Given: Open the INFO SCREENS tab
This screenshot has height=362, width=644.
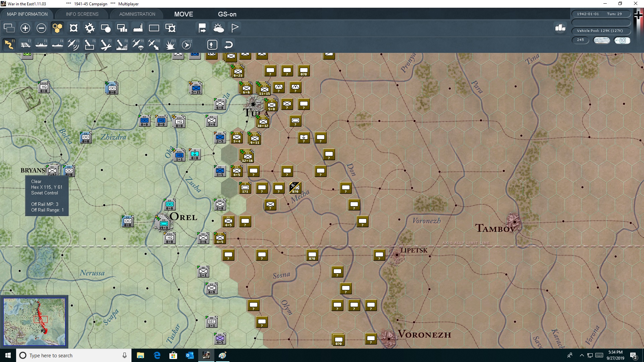Looking at the screenshot, I should click(x=82, y=14).
